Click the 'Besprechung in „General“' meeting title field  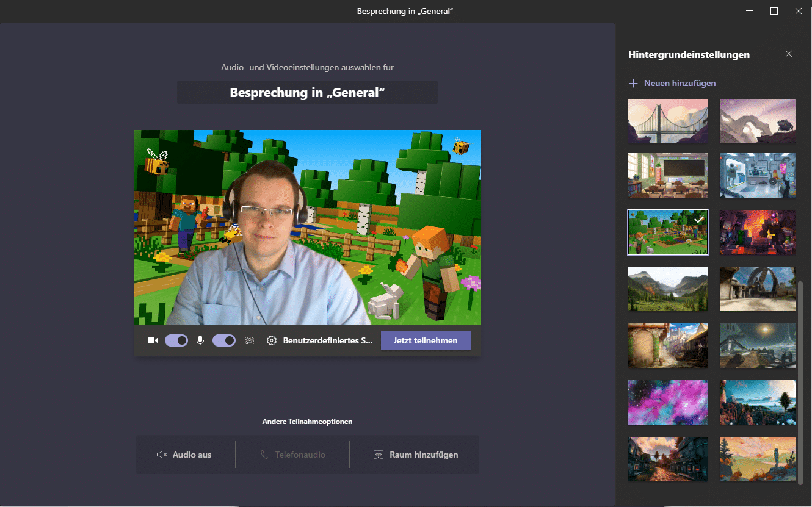pyautogui.click(x=307, y=92)
